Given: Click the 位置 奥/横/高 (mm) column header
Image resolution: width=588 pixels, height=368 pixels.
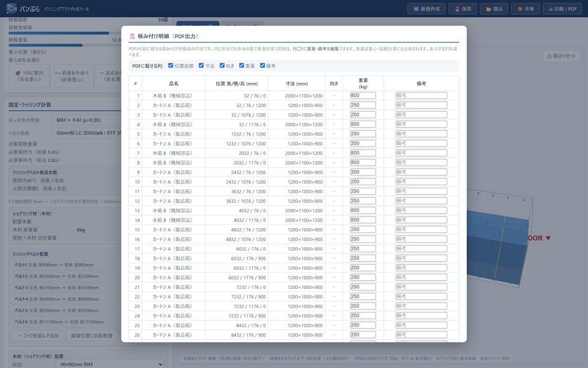Looking at the screenshot, I should click(237, 83).
